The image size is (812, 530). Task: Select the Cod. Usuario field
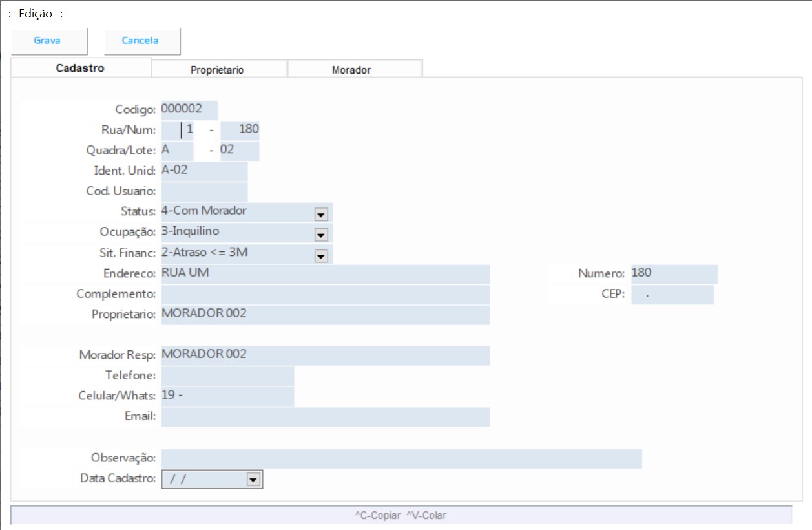[x=204, y=191]
